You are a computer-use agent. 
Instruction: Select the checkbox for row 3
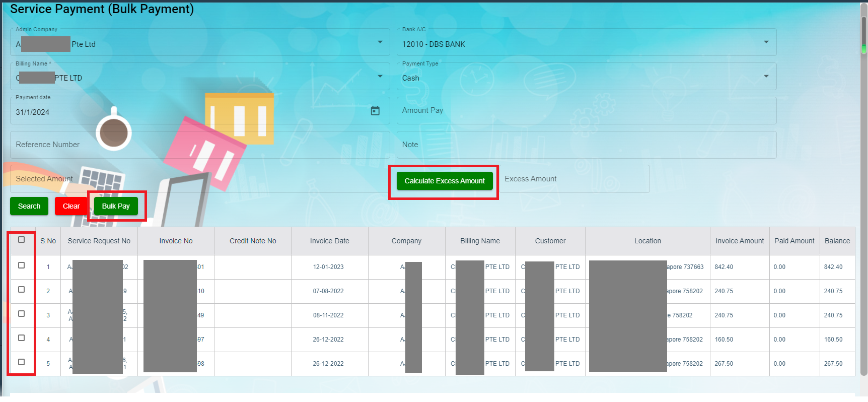point(21,314)
